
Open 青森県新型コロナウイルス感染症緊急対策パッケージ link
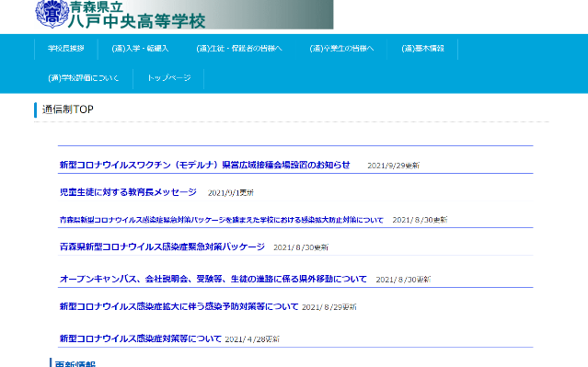162,247
